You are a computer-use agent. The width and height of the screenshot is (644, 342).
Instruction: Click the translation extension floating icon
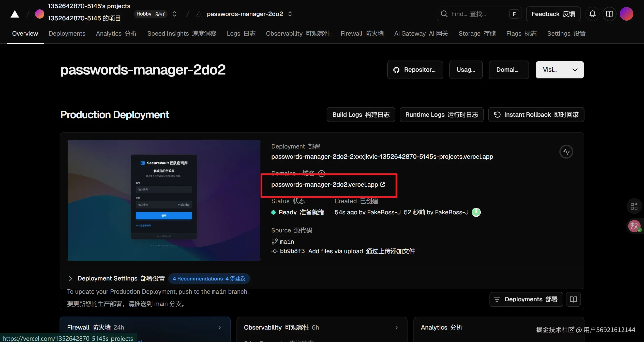[634, 226]
